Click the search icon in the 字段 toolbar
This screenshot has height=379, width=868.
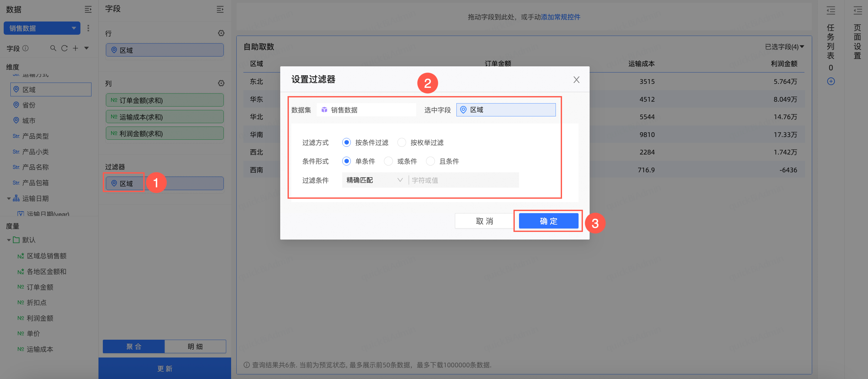pos(53,48)
